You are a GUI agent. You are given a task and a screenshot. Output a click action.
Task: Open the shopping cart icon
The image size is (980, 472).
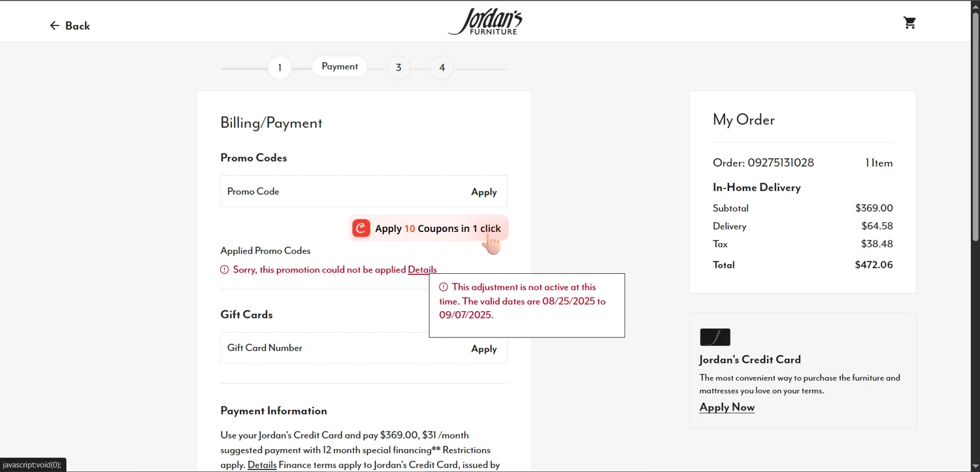click(909, 23)
